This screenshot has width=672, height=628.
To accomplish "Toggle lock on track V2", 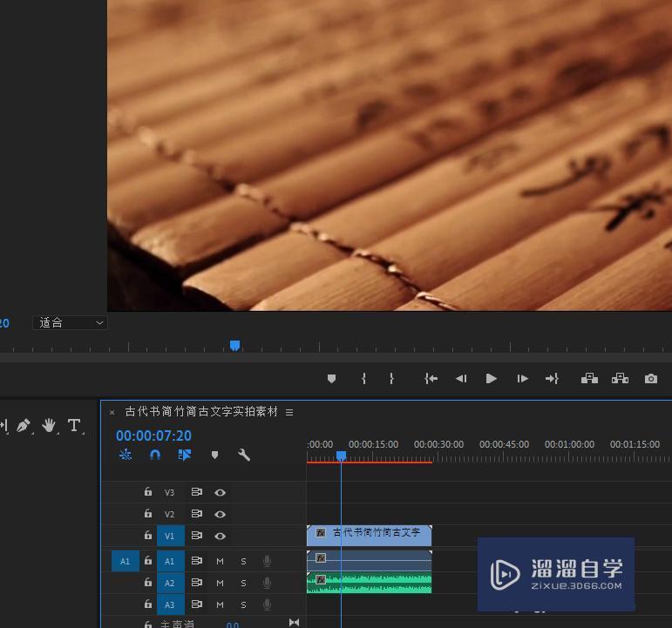I will point(148,513).
